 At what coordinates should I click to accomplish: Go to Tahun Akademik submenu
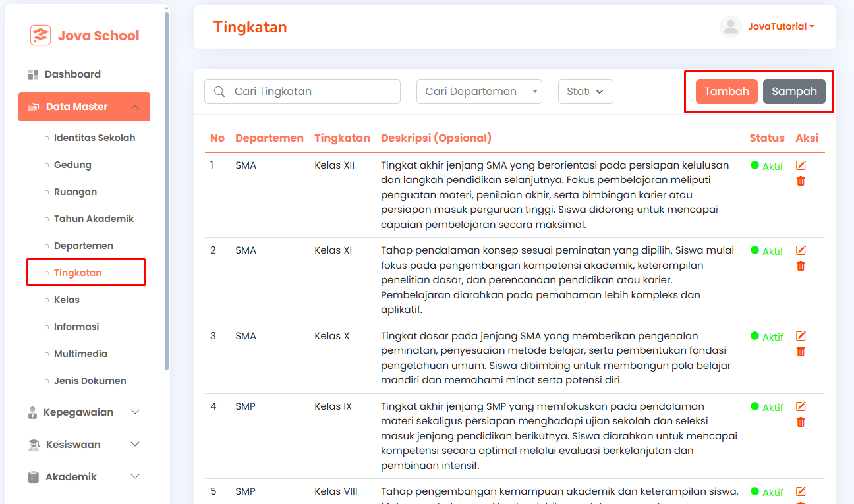tap(94, 219)
